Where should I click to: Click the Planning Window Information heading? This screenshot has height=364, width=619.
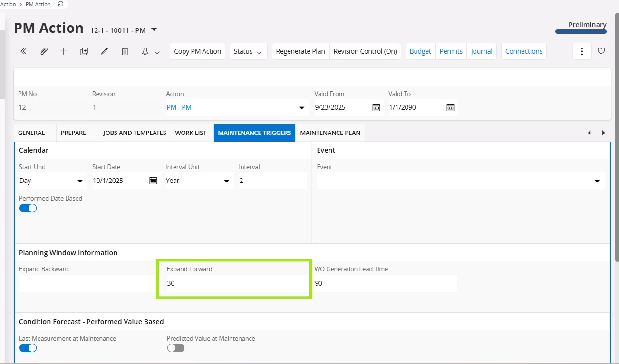point(68,253)
